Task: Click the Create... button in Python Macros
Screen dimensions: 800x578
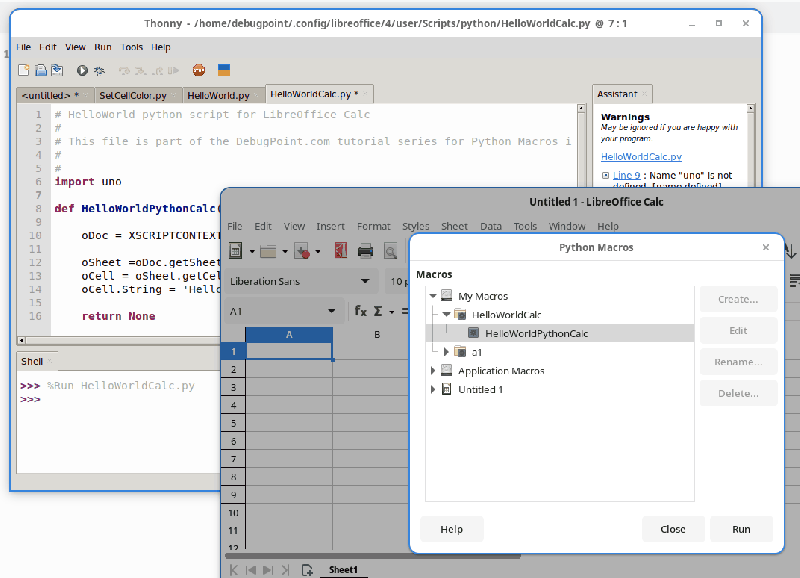Action: (x=738, y=299)
